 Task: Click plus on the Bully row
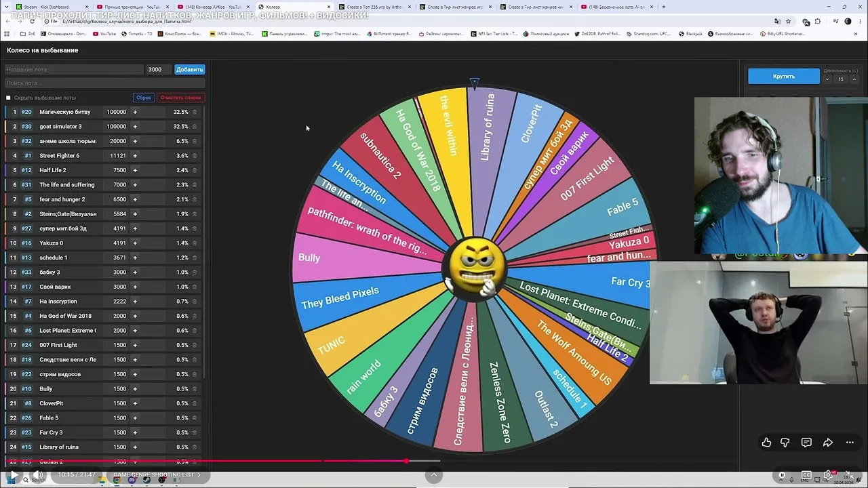135,389
